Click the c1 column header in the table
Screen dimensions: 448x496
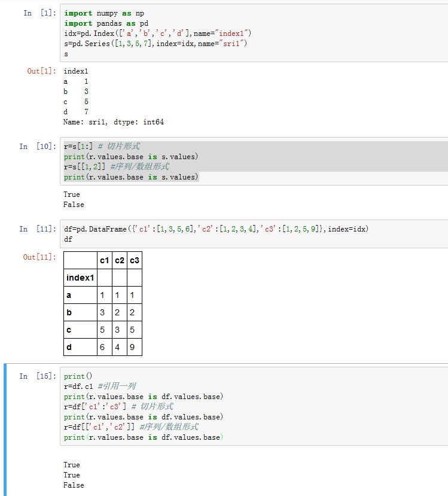[x=104, y=260]
